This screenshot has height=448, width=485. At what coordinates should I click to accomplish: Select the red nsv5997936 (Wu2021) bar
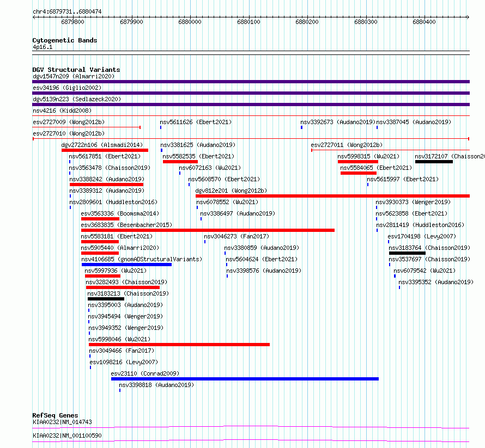coord(102,276)
